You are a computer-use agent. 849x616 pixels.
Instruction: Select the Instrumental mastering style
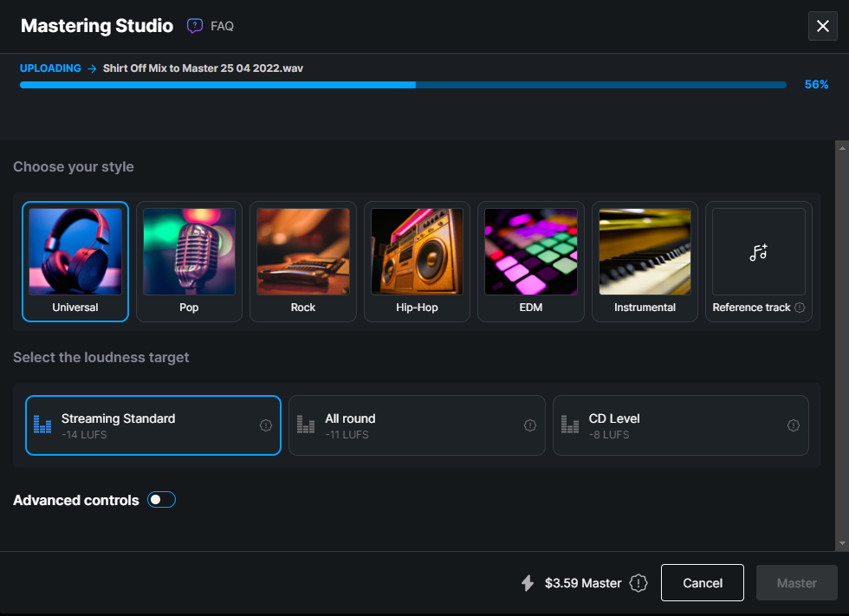pos(645,261)
